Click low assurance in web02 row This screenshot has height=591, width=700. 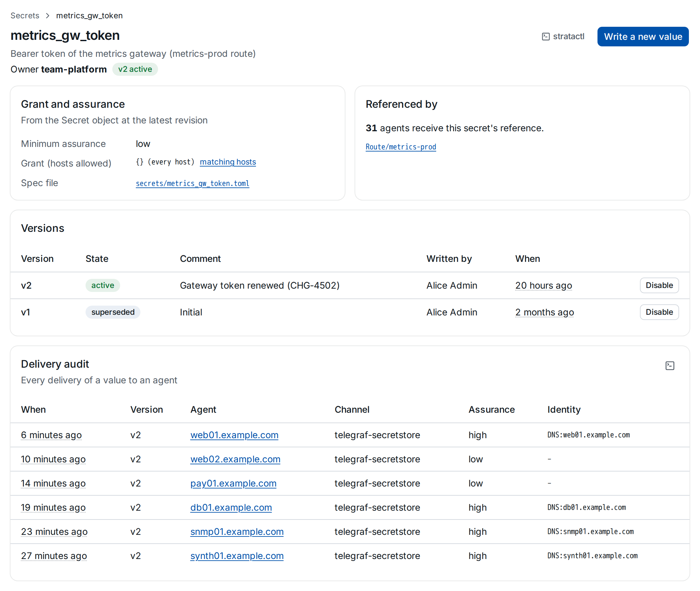coord(476,459)
